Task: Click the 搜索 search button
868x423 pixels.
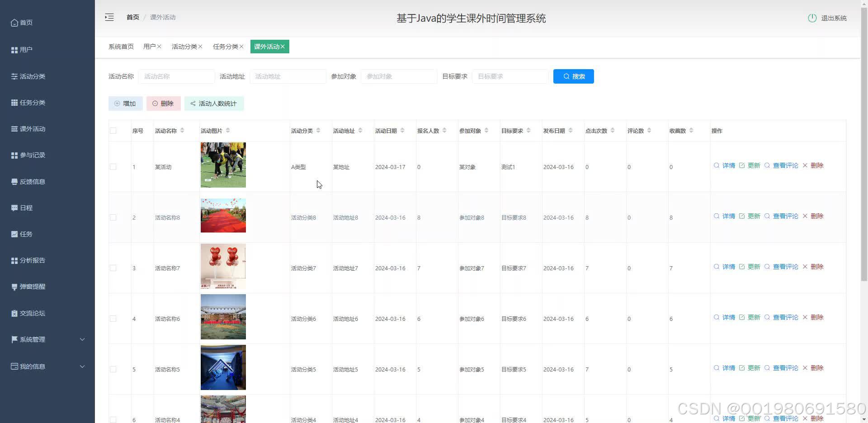Action: click(x=573, y=76)
